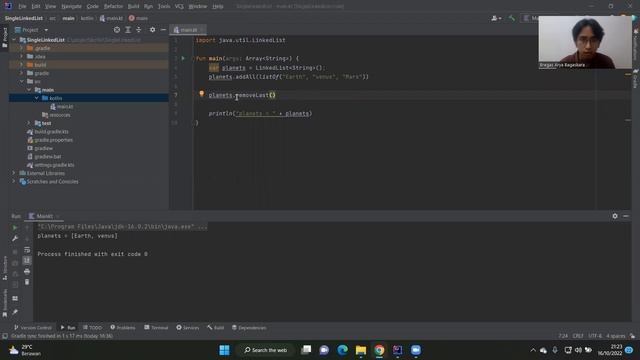Click Search the web taskbar box
The height and width of the screenshot is (360, 640).
(266, 350)
